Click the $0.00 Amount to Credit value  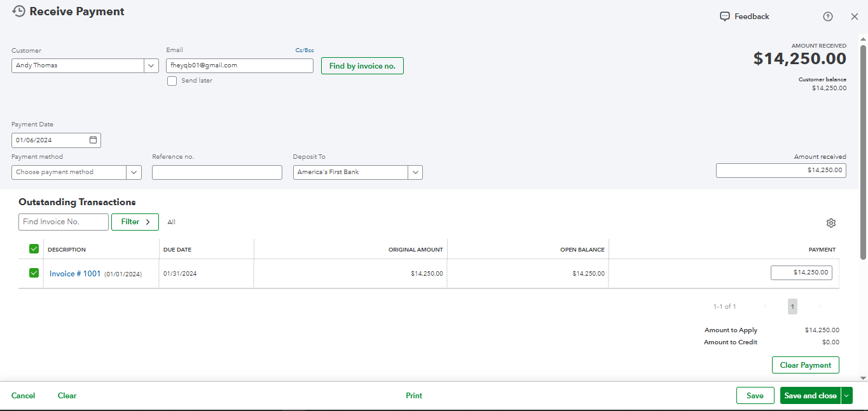[x=830, y=342]
